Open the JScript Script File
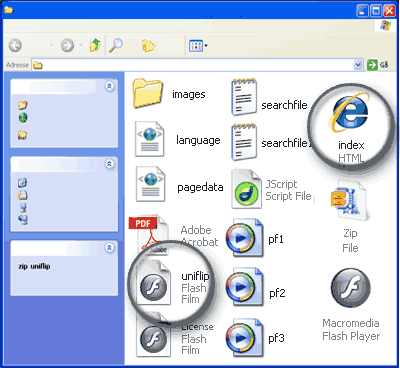The image size is (400, 368). click(x=246, y=189)
